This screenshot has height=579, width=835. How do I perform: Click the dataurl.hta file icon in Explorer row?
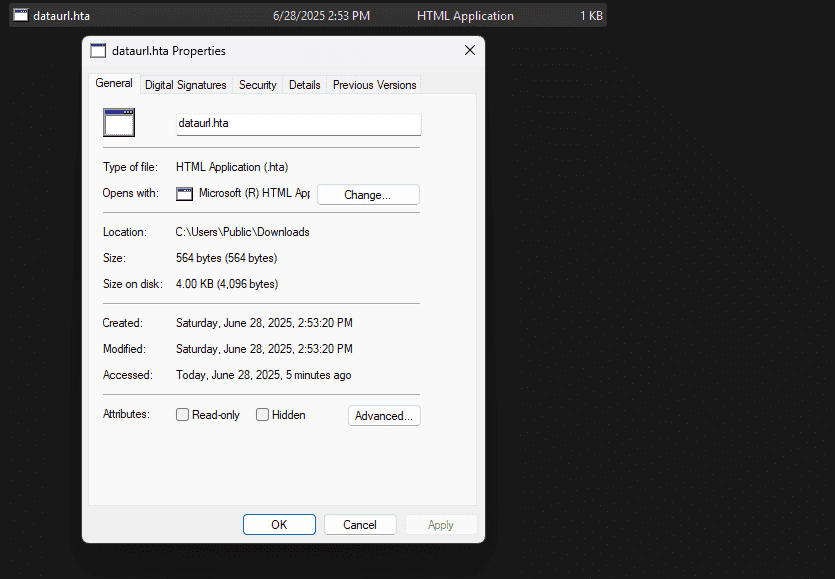pos(21,15)
